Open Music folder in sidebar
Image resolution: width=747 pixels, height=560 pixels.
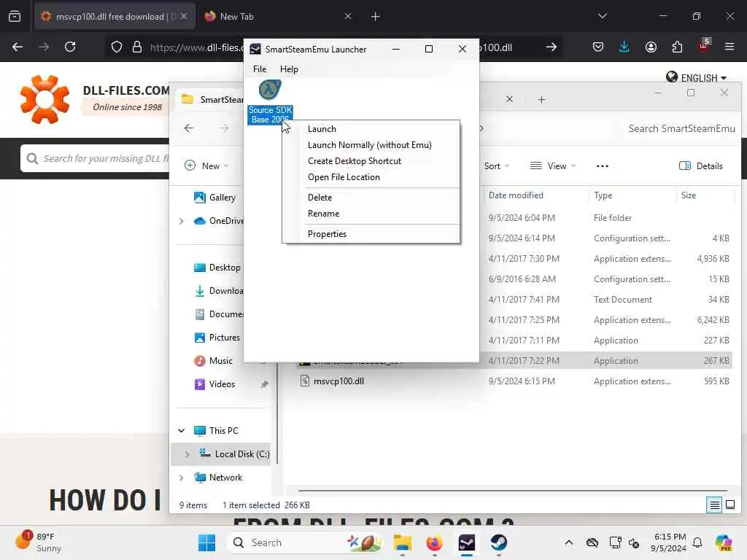(214, 361)
